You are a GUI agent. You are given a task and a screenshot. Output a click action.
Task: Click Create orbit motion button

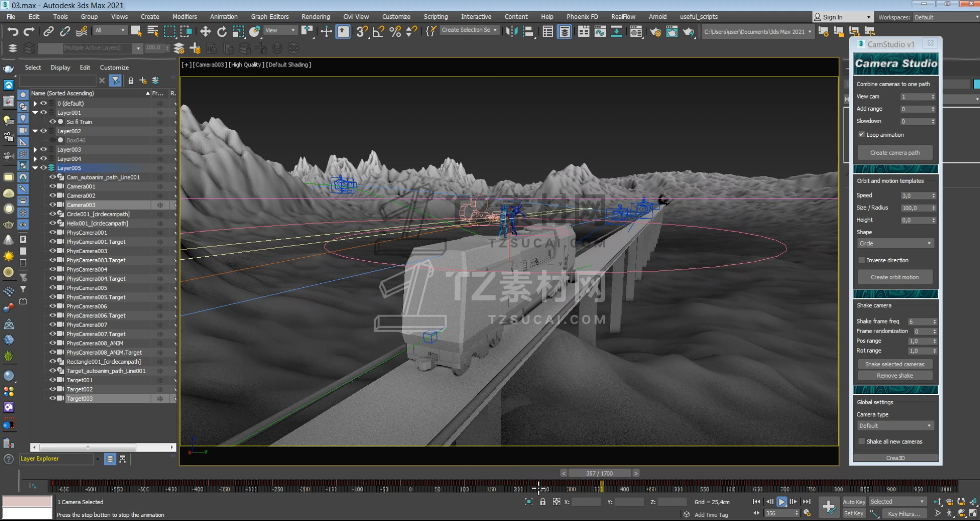(895, 277)
